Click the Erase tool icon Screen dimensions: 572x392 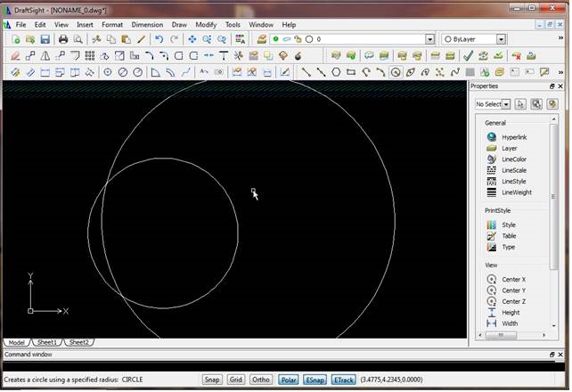[15, 56]
